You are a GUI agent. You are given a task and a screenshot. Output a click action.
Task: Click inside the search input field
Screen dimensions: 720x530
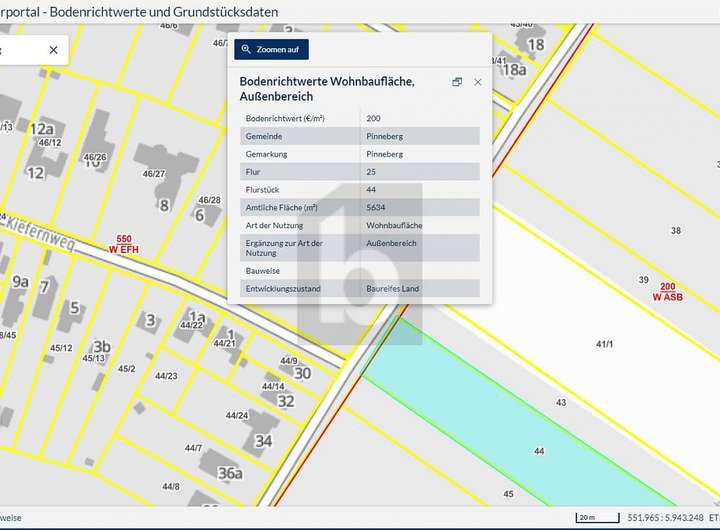point(20,49)
